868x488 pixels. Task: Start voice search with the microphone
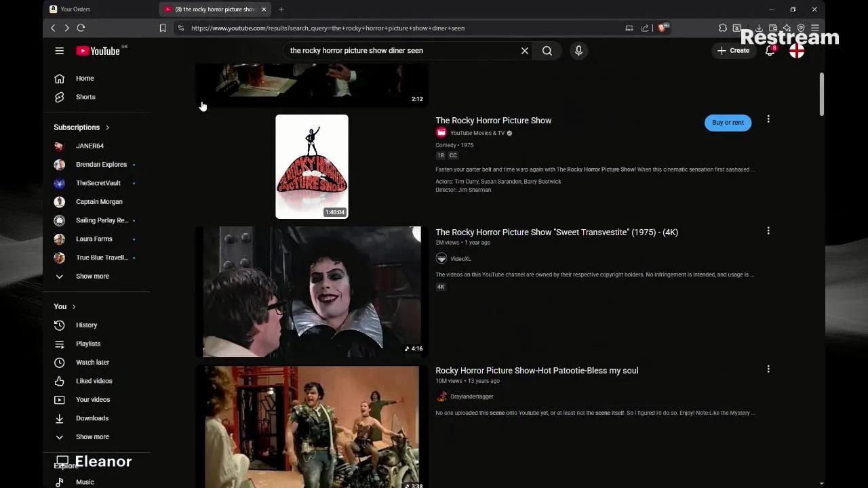(578, 51)
